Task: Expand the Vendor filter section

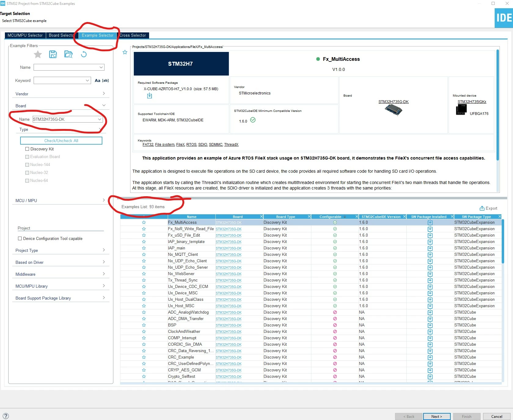Action: click(x=104, y=94)
